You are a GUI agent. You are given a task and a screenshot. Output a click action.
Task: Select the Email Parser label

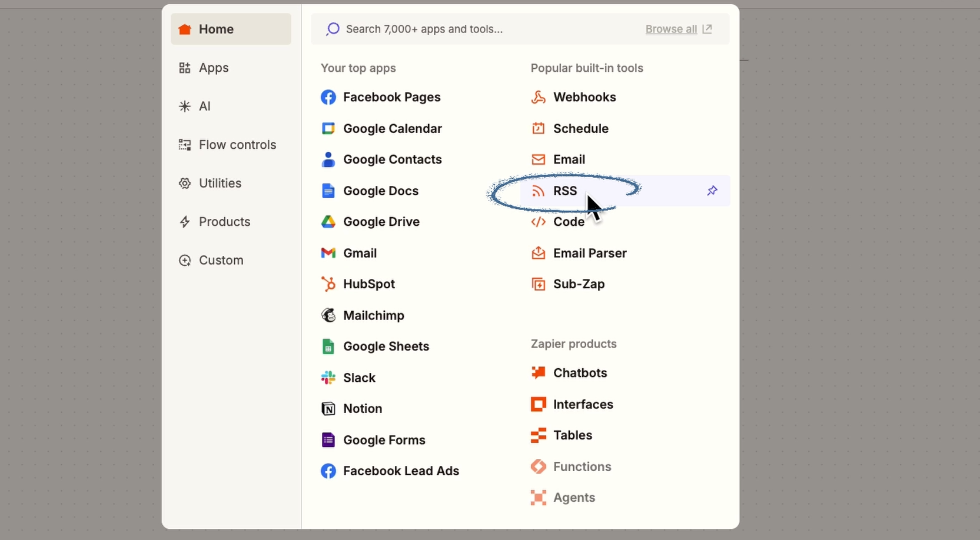pos(590,253)
